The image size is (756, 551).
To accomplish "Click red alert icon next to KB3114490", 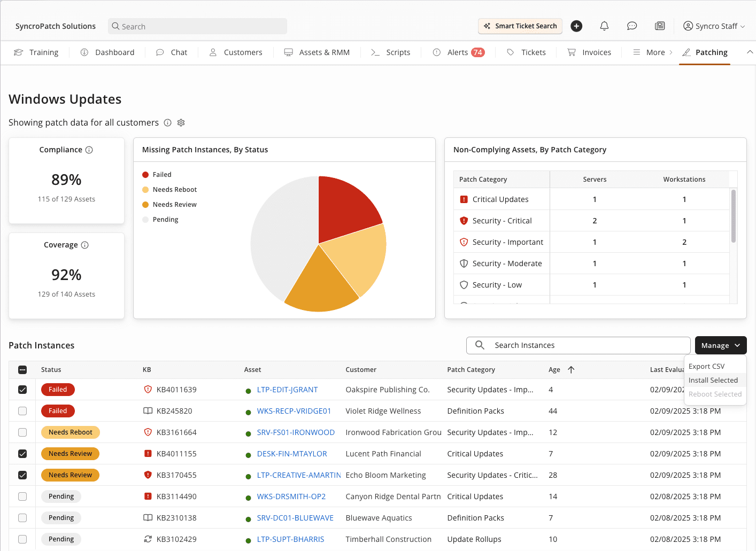I will 148,496.
